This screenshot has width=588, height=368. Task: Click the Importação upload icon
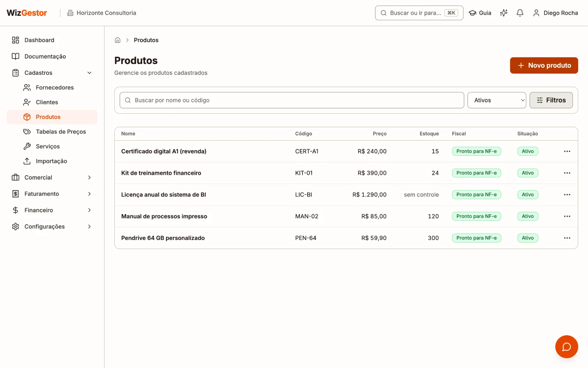tap(27, 161)
